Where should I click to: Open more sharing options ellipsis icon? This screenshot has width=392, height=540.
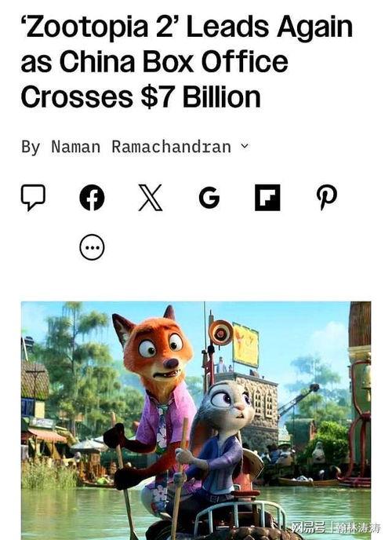click(92, 247)
